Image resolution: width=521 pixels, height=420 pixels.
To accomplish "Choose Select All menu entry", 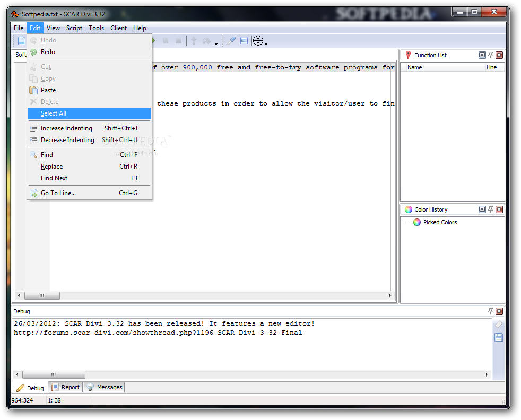I will coord(89,113).
